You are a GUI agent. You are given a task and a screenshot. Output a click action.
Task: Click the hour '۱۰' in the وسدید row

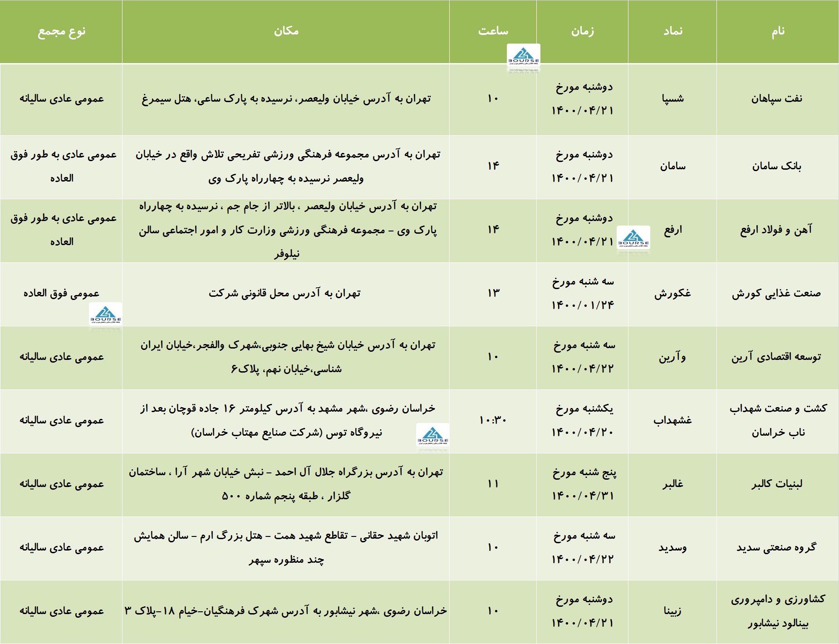tap(493, 547)
